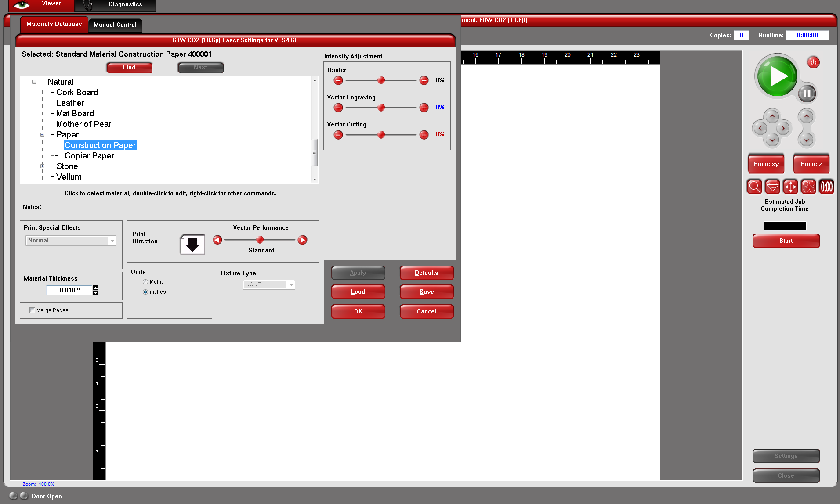The image size is (840, 504).
Task: Toggle the Merge Pages checkbox
Action: coord(32,310)
